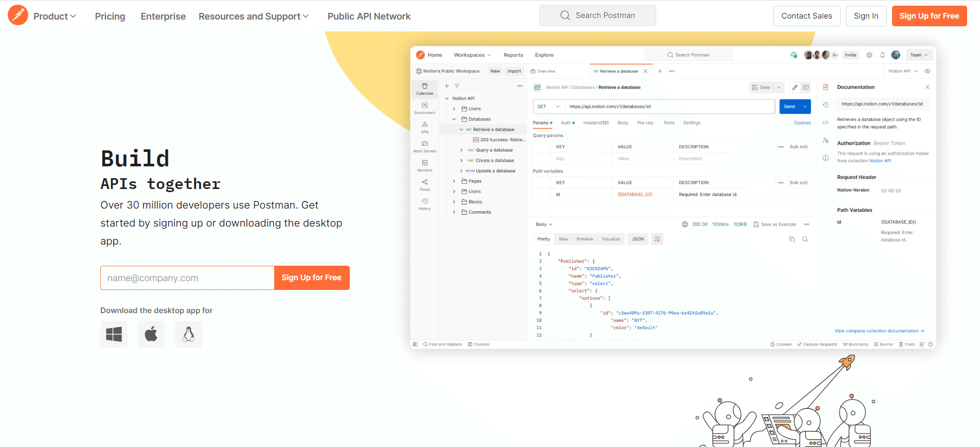
Task: Open the Overview tab
Action: [x=543, y=71]
